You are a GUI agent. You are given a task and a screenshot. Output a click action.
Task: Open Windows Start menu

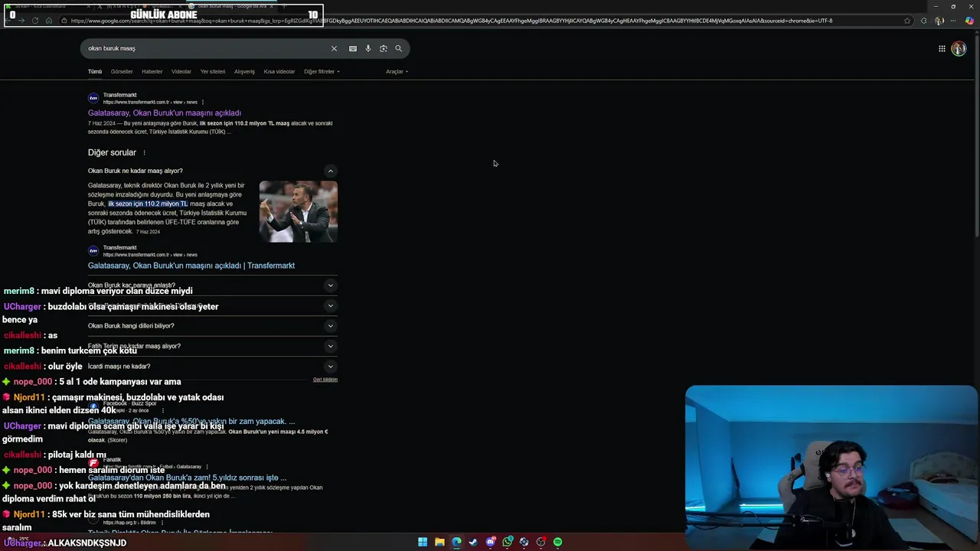click(423, 542)
